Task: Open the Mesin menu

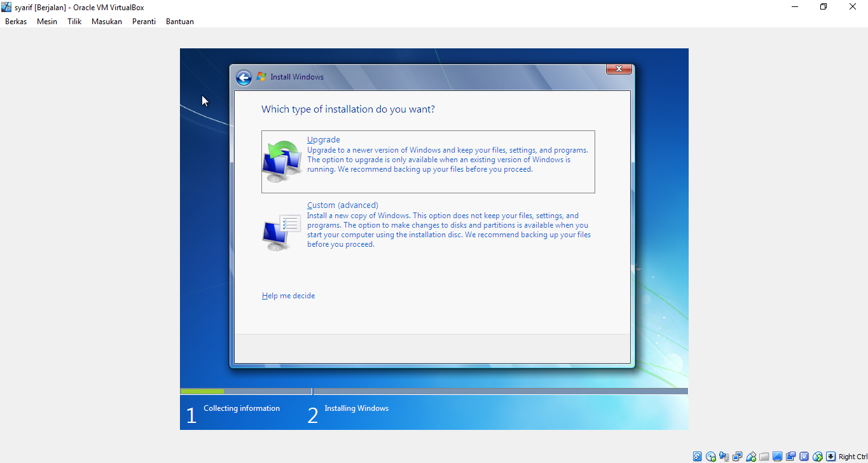Action: [47, 22]
